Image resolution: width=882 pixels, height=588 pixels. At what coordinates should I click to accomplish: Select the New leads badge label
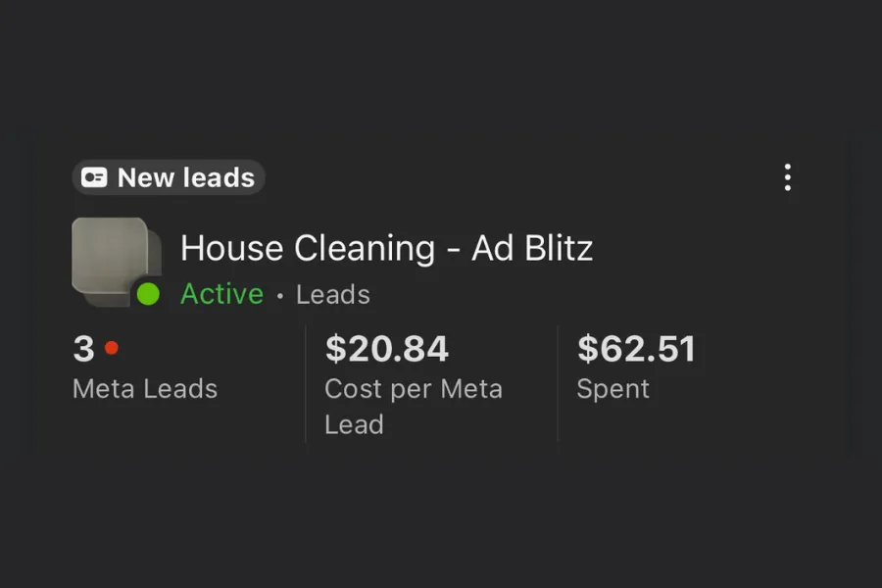tap(185, 177)
